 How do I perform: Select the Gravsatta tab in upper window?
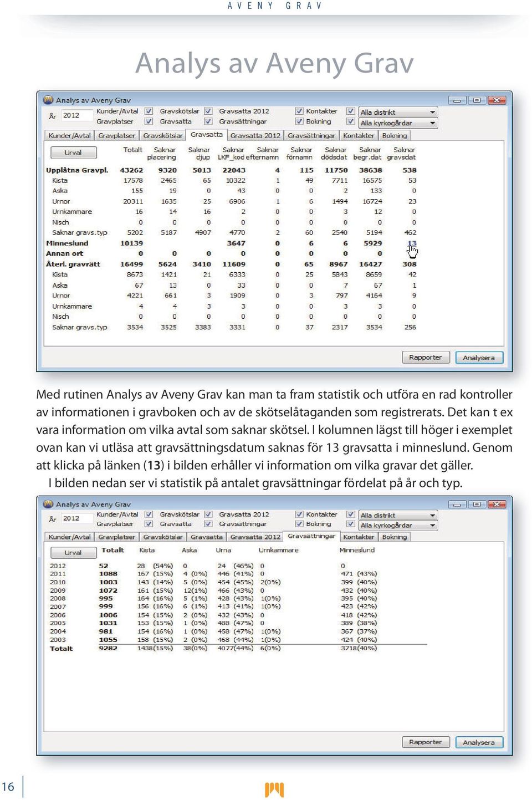tap(206, 135)
